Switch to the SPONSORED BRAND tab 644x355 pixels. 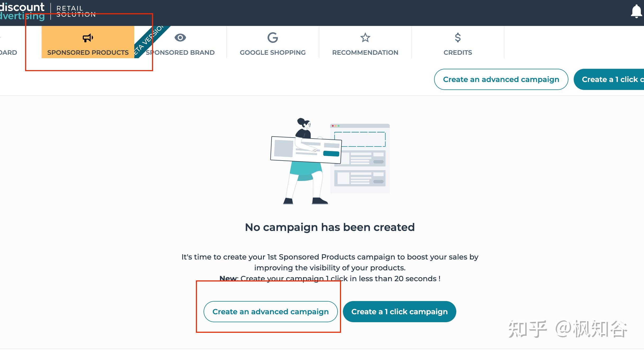pyautogui.click(x=180, y=52)
